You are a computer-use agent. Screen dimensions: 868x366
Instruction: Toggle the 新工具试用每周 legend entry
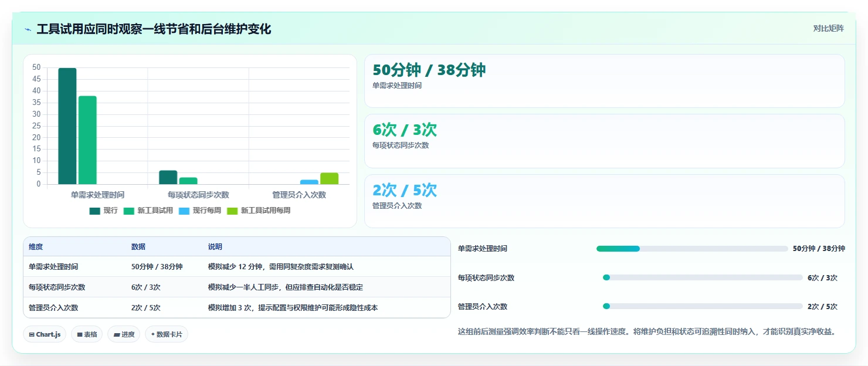pyautogui.click(x=258, y=211)
